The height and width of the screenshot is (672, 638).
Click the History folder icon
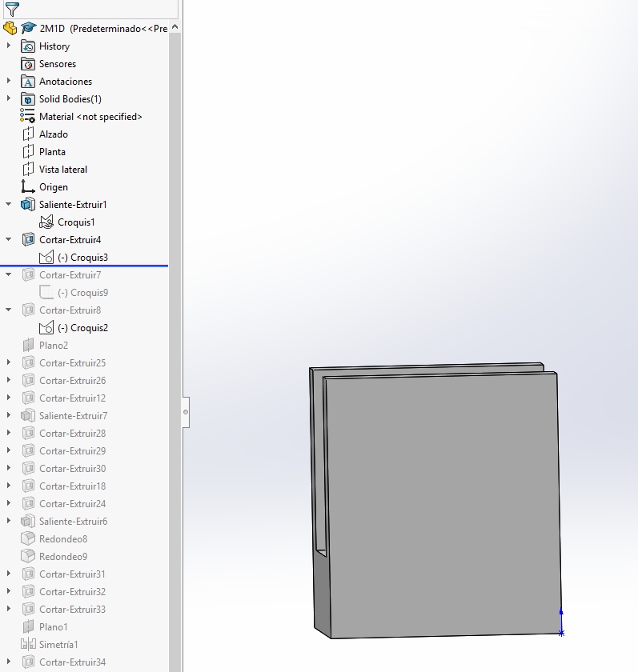pyautogui.click(x=28, y=46)
